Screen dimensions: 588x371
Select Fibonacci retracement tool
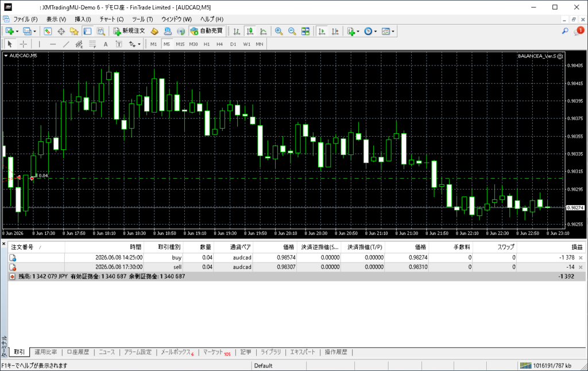click(92, 44)
